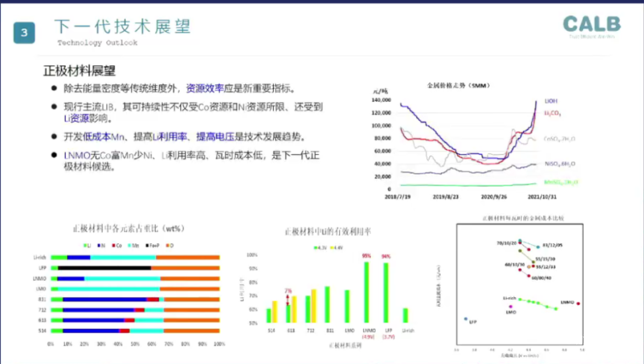Viewport: 644px width, 364px height.
Task: Click the 70/10/20 point label
Action: click(506, 243)
